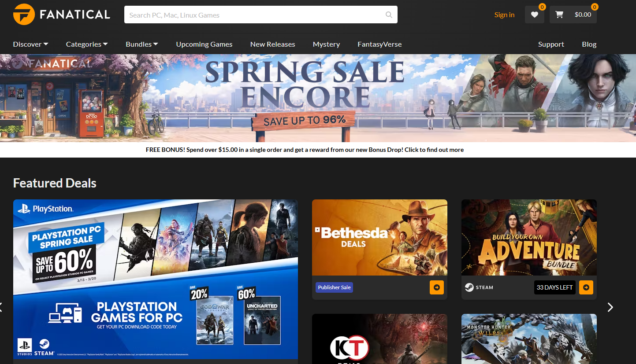Open the Support page

point(551,44)
